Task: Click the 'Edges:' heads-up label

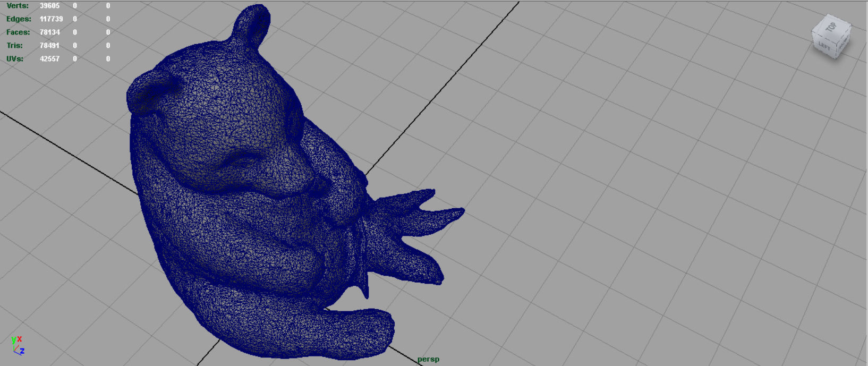Action: (x=19, y=19)
